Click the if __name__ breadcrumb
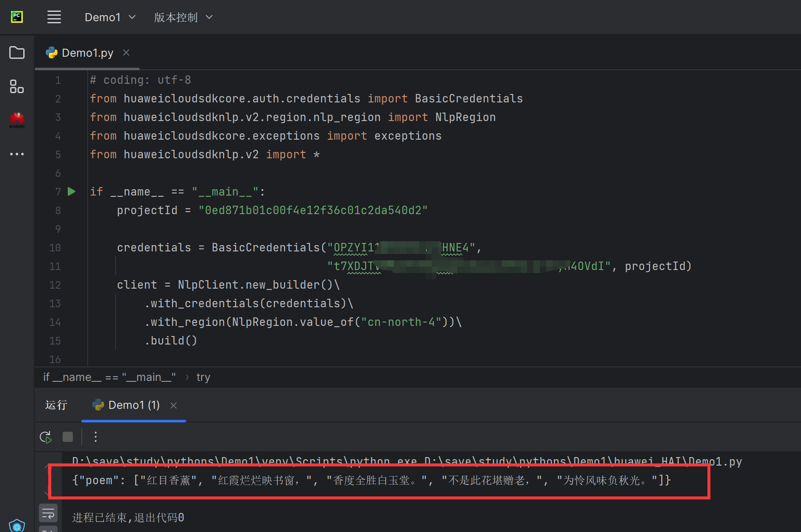 109,377
